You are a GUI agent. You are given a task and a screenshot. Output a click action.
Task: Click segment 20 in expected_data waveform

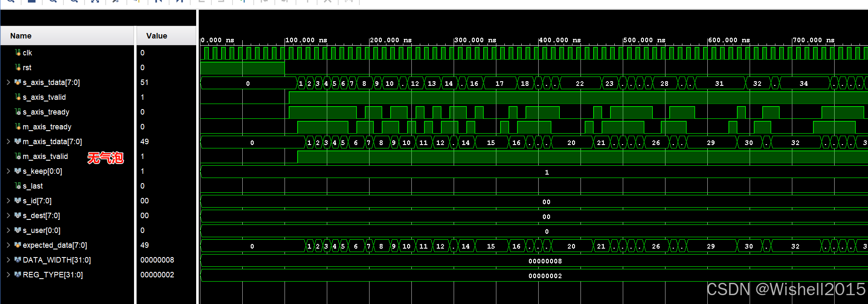[x=572, y=246]
